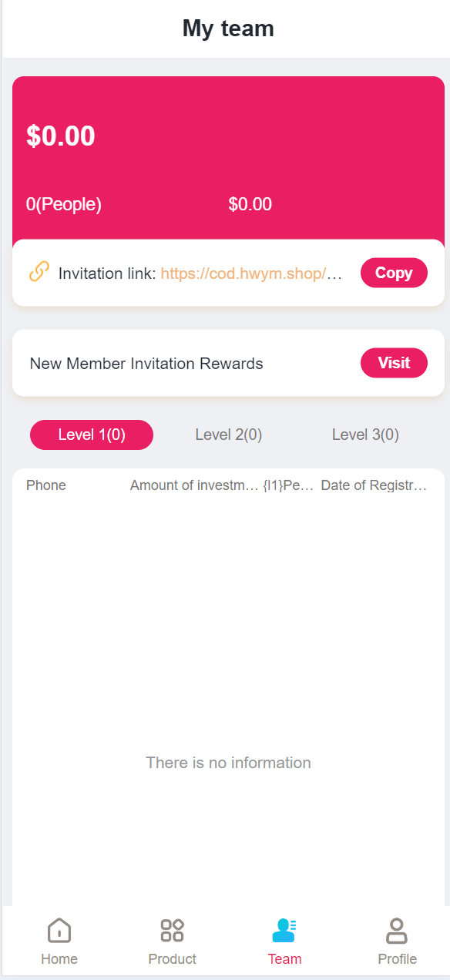Switch to the Level 2(0) tab
This screenshot has height=980, width=450.
coord(229,435)
